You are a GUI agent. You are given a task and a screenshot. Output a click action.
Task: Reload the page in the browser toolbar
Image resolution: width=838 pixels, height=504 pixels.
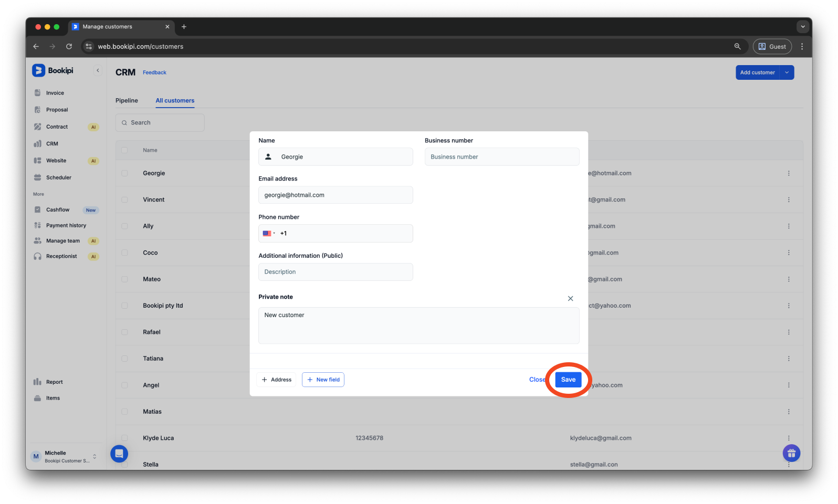point(69,46)
